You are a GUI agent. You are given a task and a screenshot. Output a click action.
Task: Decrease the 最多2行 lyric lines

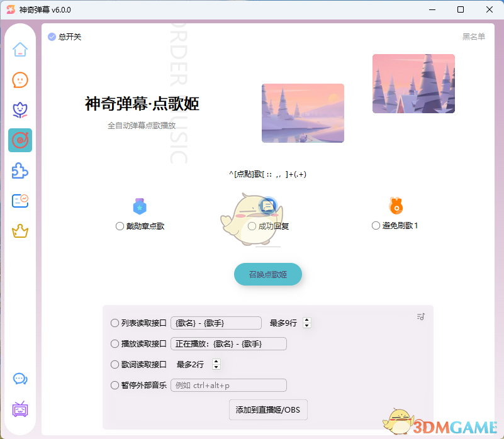pyautogui.click(x=216, y=367)
